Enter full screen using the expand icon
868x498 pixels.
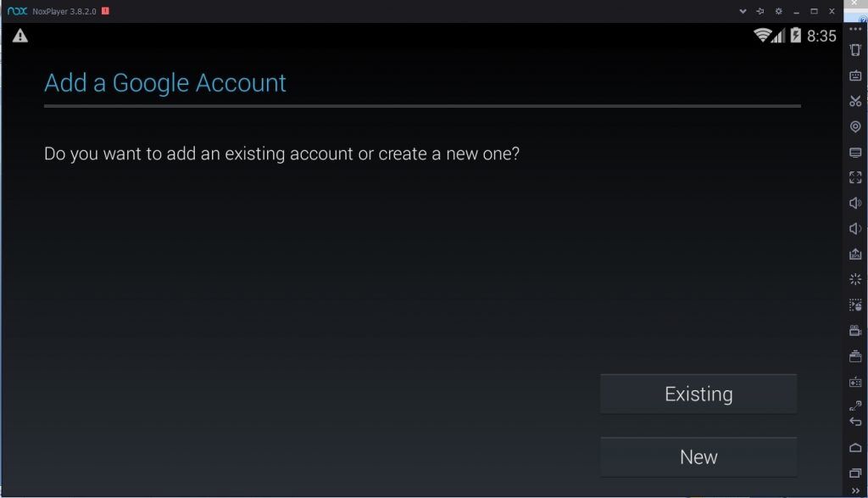tap(854, 177)
